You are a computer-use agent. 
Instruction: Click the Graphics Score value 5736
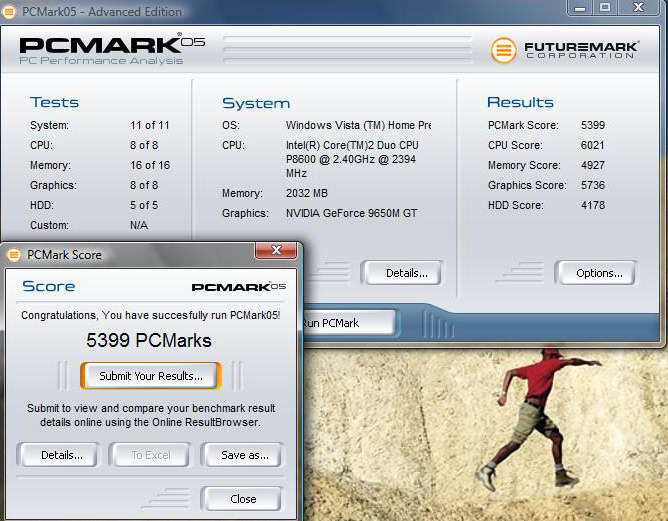593,185
